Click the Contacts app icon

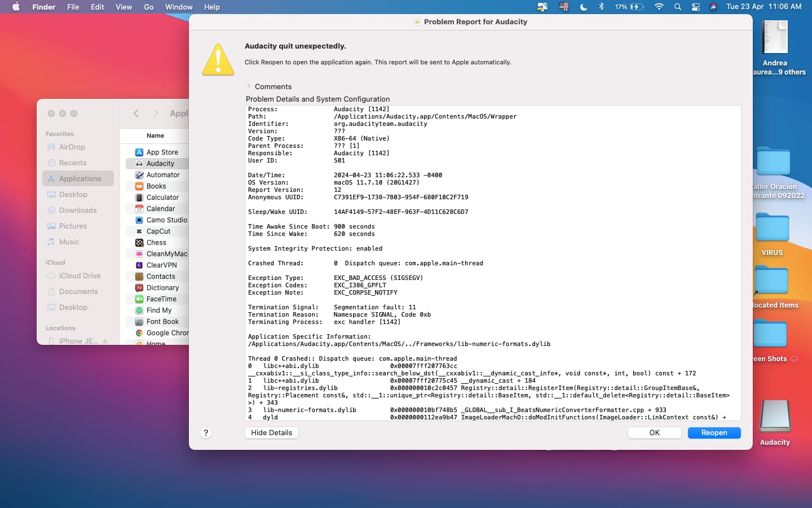(139, 277)
